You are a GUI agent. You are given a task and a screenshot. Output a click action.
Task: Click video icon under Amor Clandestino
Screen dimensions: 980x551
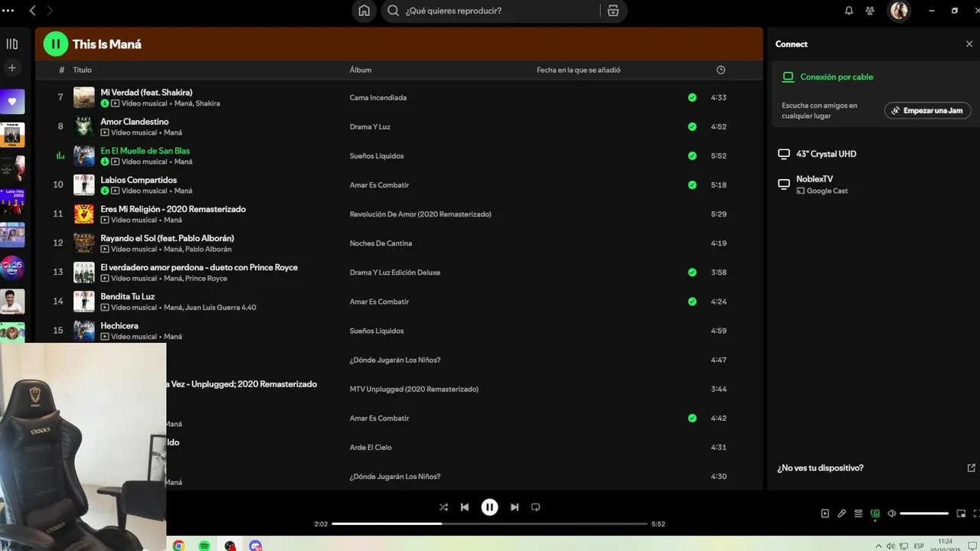tap(105, 132)
